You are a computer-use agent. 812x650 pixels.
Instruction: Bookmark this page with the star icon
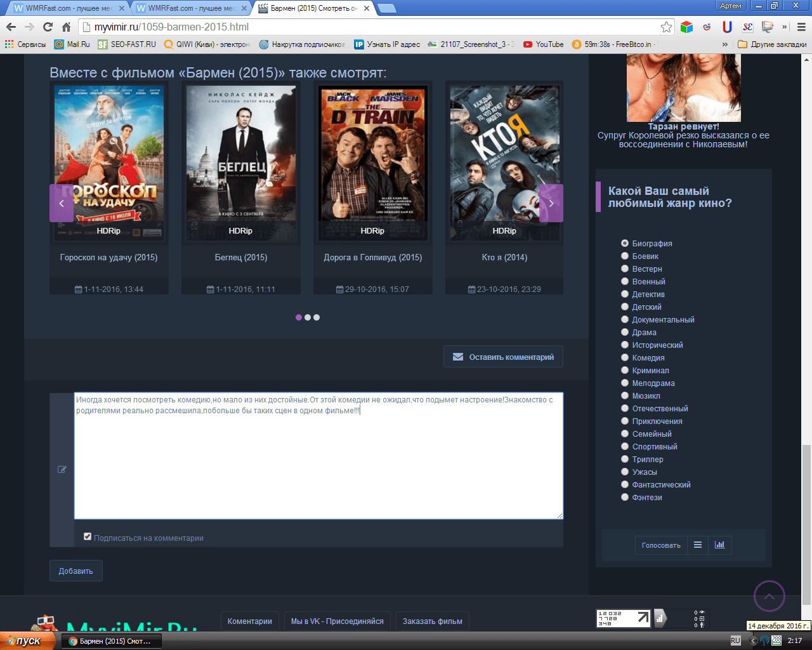point(666,27)
